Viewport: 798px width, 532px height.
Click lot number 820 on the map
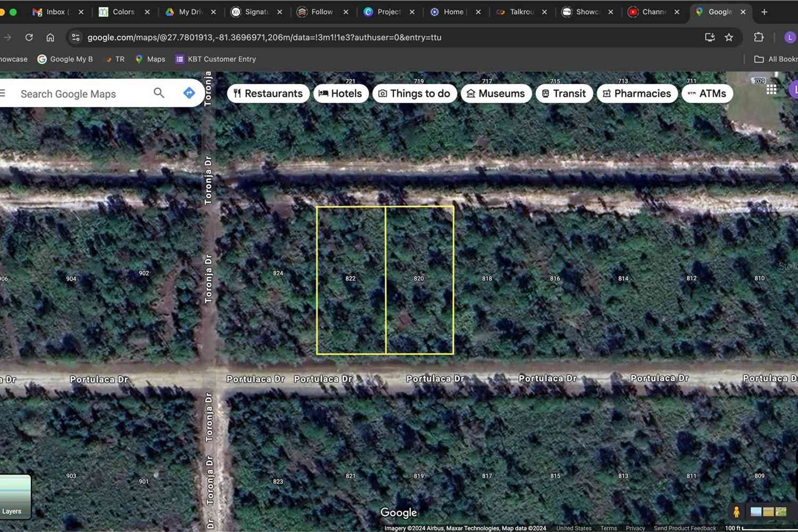coord(419,278)
